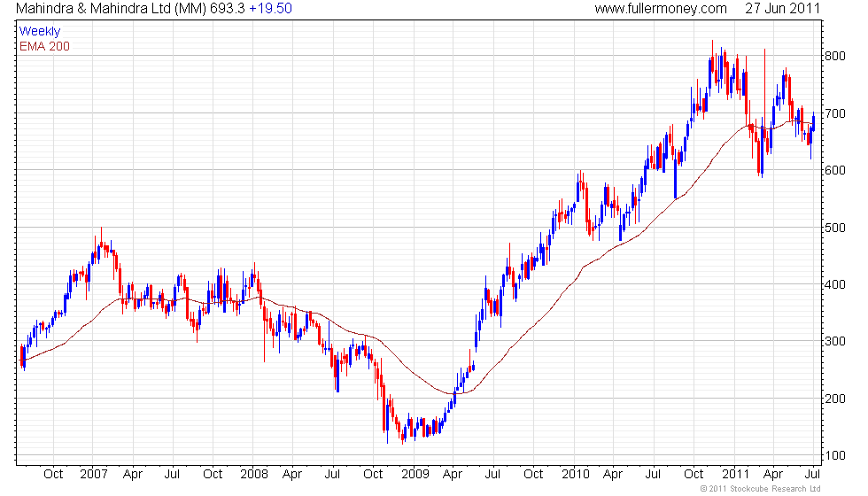868x496 pixels.
Task: Click the 693.3 last price value
Action: (x=228, y=9)
